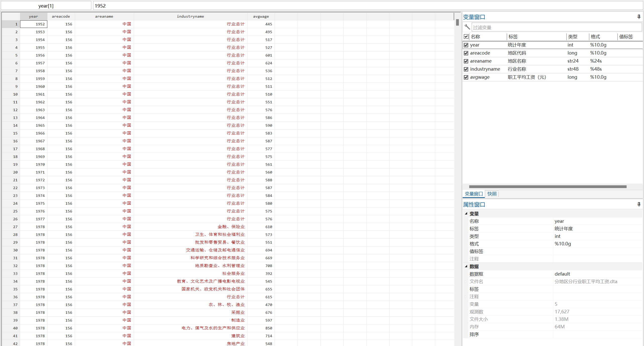Screen dimensions: 644x346
Task: Click the industryname column header
Action: click(x=190, y=16)
